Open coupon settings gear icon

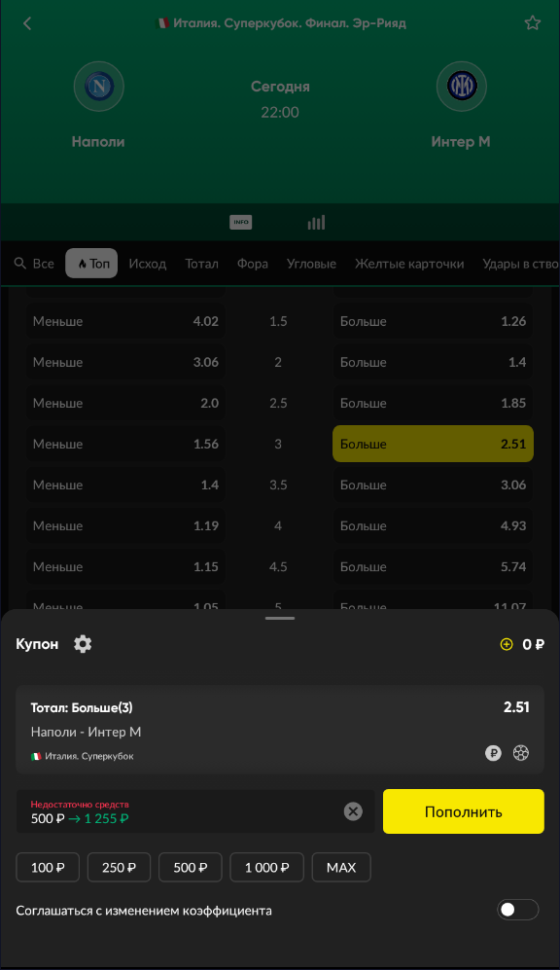(83, 644)
